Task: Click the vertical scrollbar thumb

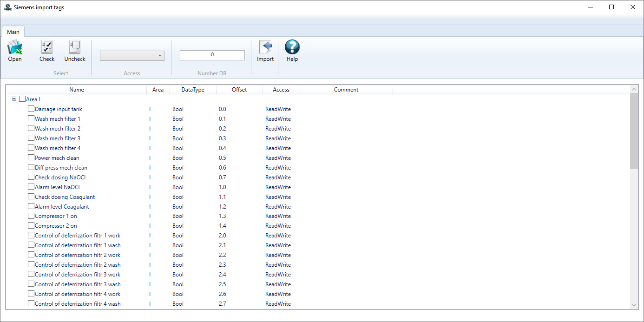Action: [x=634, y=130]
